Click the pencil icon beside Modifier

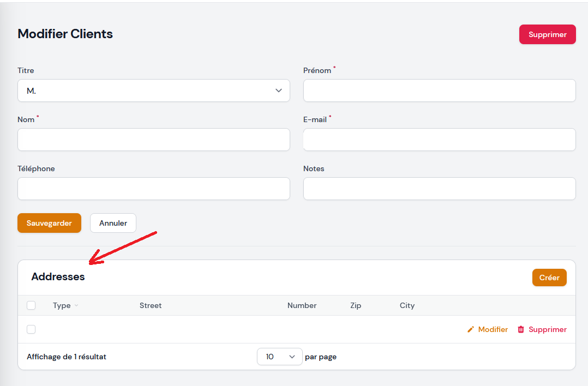(x=471, y=329)
